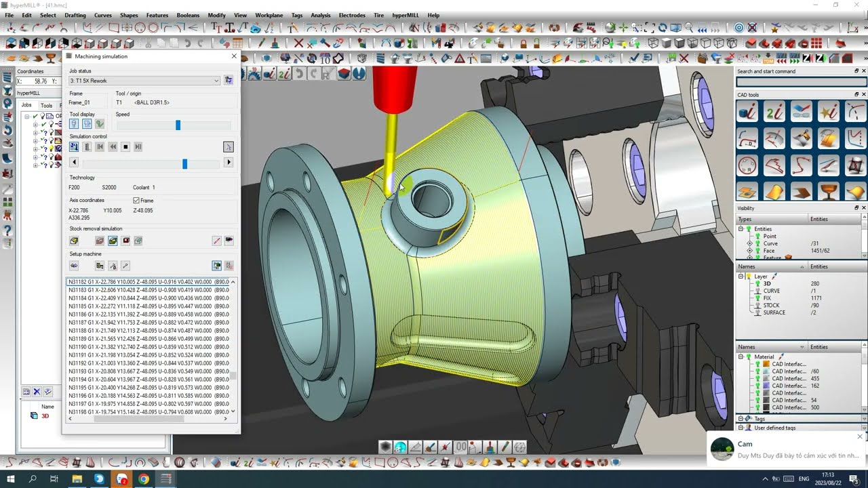This screenshot has width=868, height=488.
Task: Collapse the Material tree node
Action: (x=741, y=357)
